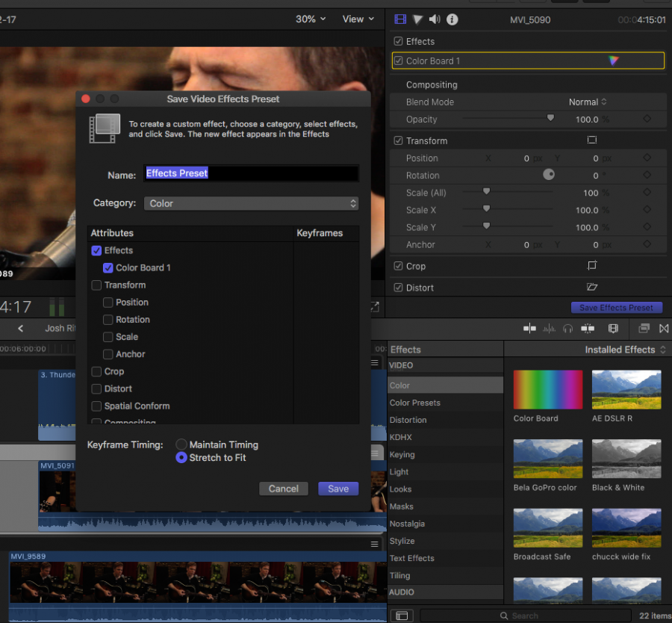The height and width of the screenshot is (623, 672).
Task: Switch to the Color inspector triangle icon
Action: click(x=418, y=19)
